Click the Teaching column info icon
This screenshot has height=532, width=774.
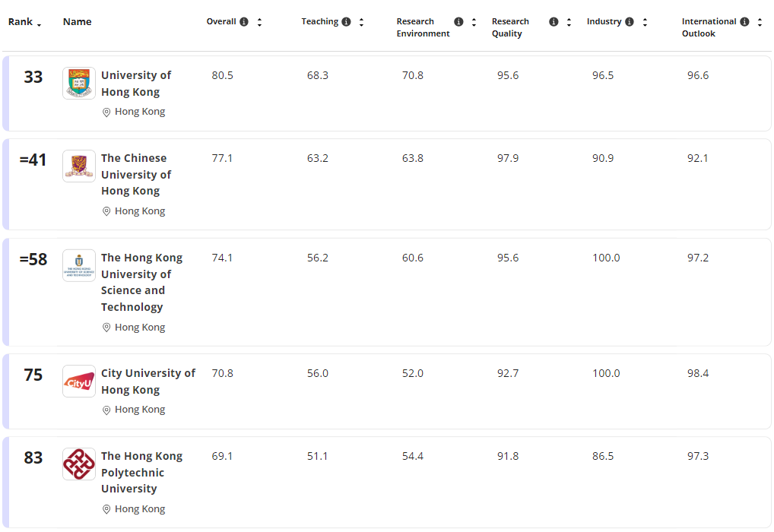[x=346, y=22]
